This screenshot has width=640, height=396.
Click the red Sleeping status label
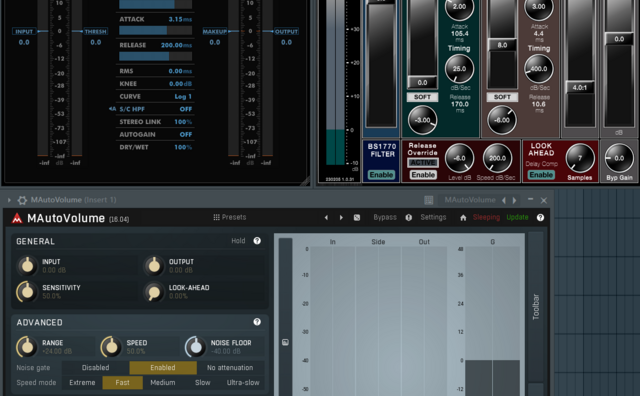coord(486,217)
